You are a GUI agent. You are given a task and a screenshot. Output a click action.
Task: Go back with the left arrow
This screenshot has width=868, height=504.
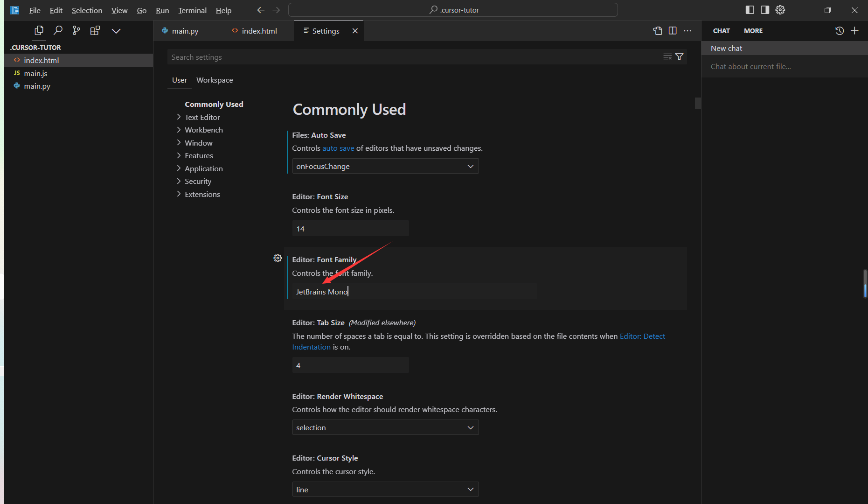click(261, 10)
